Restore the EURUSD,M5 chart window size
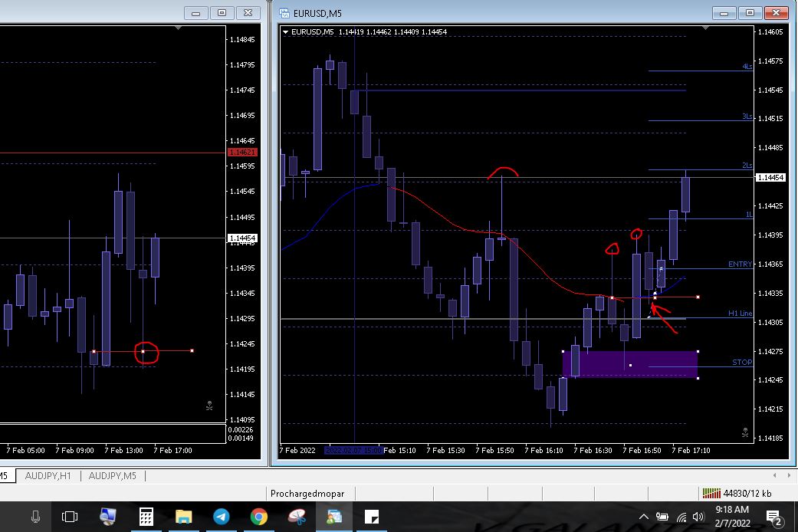The image size is (798, 532). (750, 13)
